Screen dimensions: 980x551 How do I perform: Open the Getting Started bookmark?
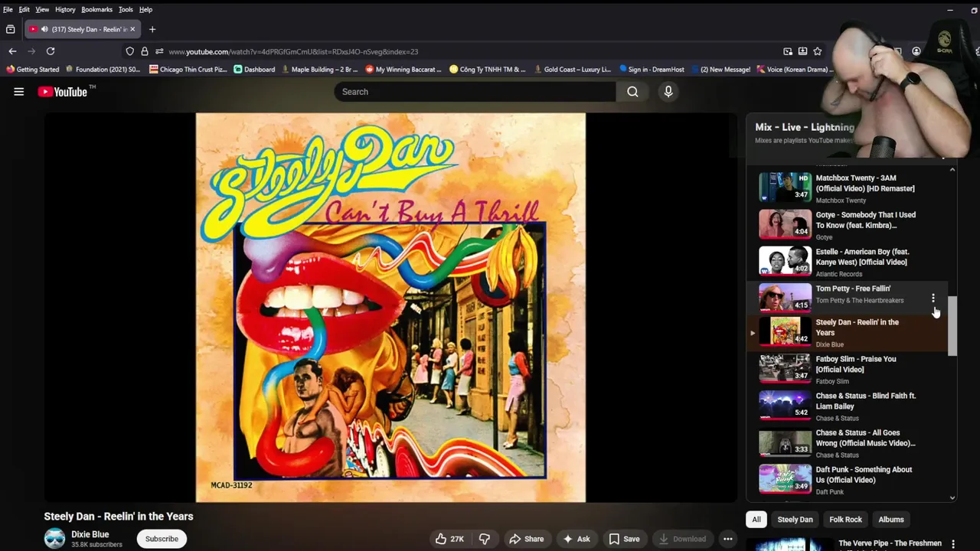33,69
